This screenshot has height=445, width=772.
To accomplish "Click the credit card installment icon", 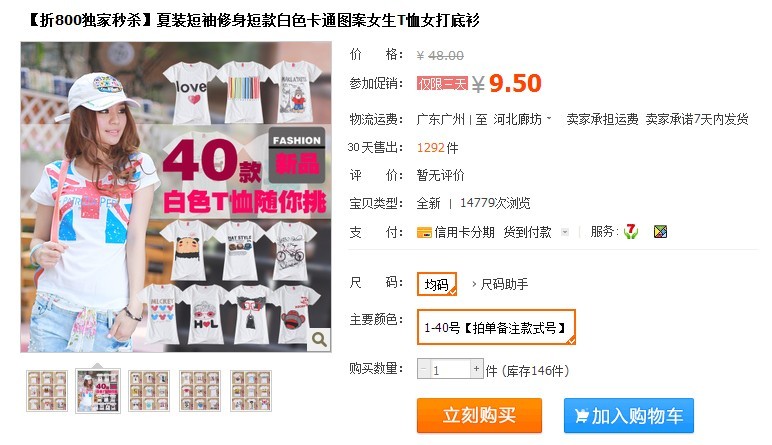I will pos(424,232).
